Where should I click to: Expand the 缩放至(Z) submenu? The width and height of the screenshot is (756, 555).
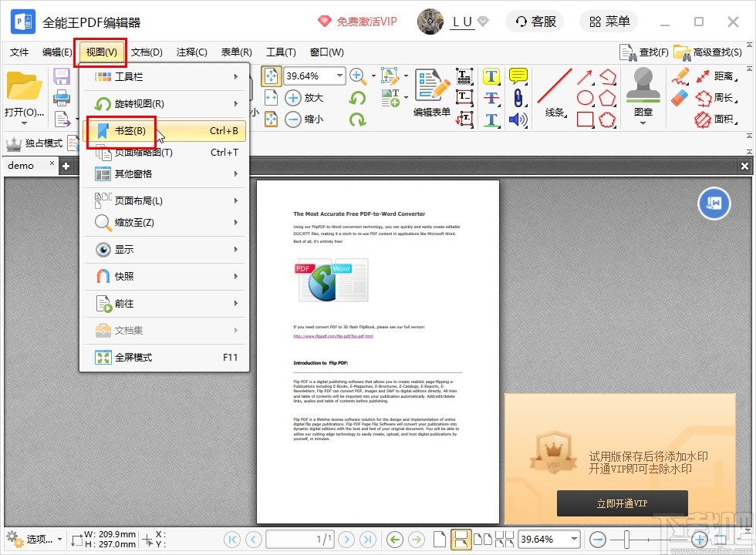164,222
